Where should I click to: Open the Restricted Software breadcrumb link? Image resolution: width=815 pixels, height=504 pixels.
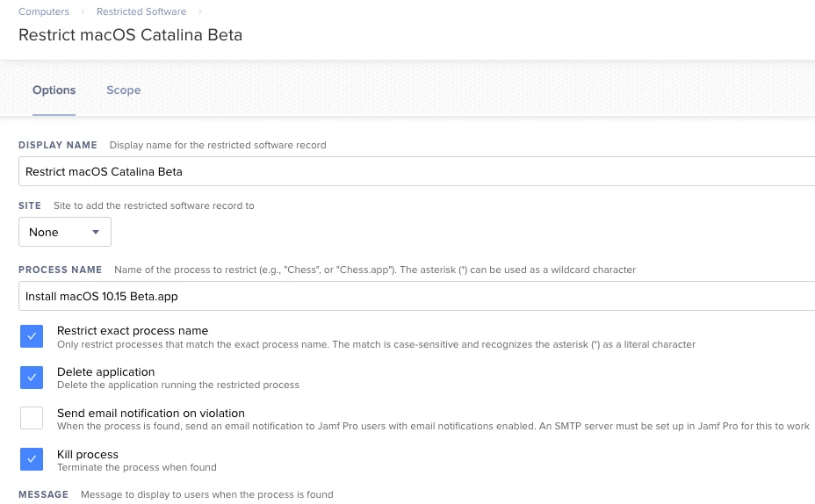point(141,11)
